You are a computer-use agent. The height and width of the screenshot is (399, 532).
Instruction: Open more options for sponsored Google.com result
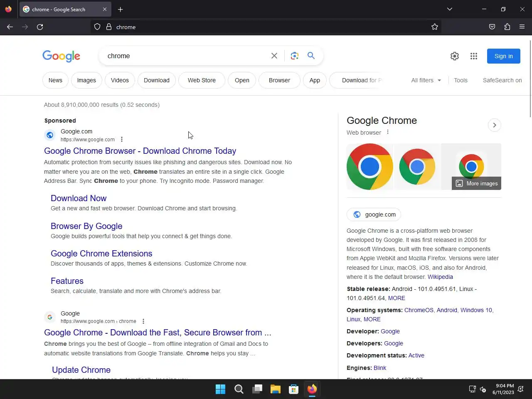tap(121, 140)
